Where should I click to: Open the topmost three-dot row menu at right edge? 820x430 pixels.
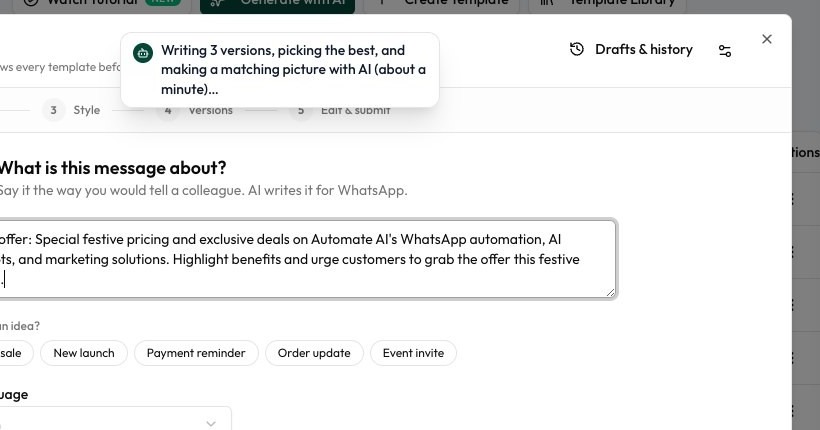pos(793,199)
